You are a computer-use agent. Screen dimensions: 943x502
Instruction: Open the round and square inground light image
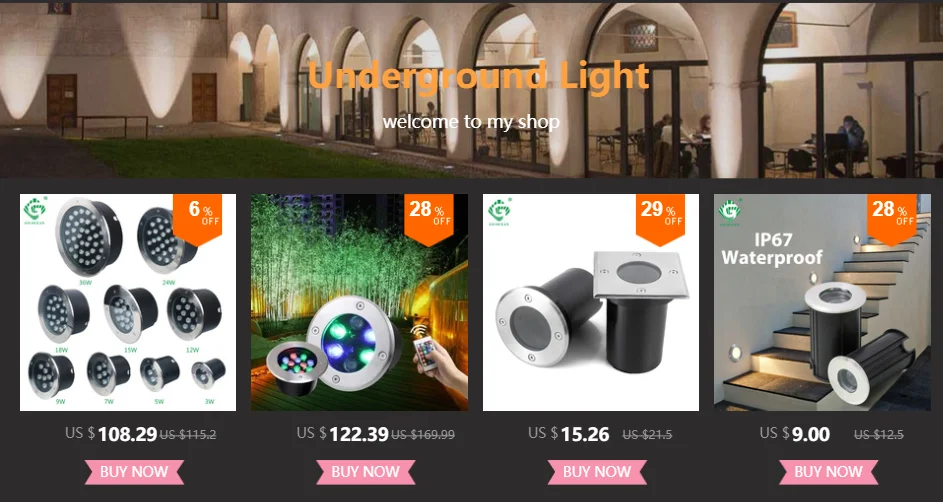[x=591, y=302]
